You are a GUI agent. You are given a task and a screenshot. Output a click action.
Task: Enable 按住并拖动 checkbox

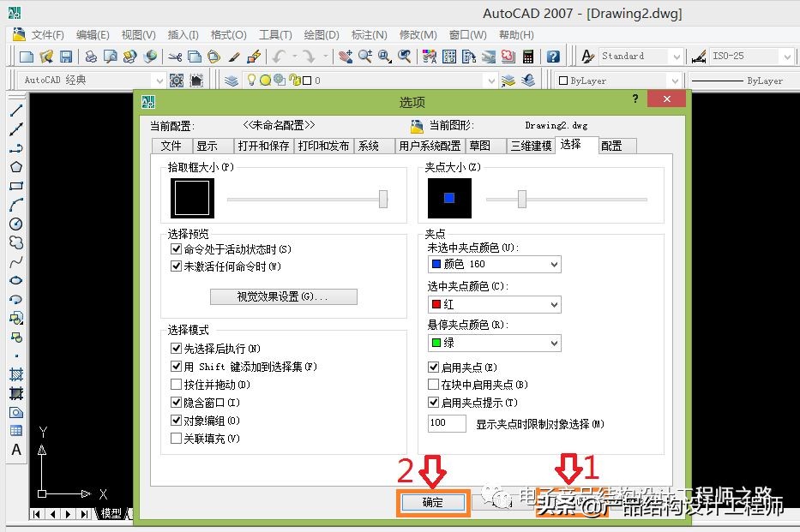176,384
